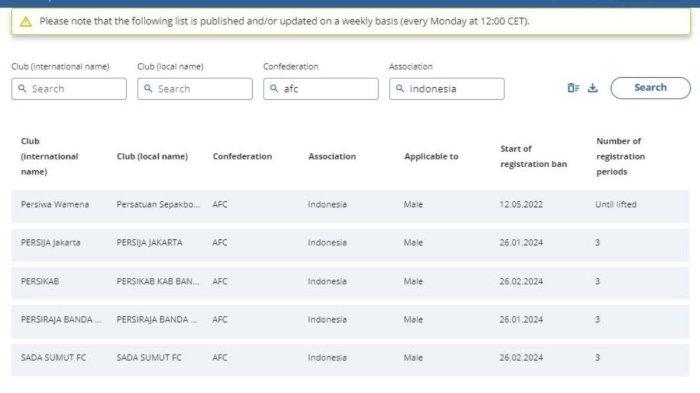Sort by Number of registration periods header

(621, 156)
